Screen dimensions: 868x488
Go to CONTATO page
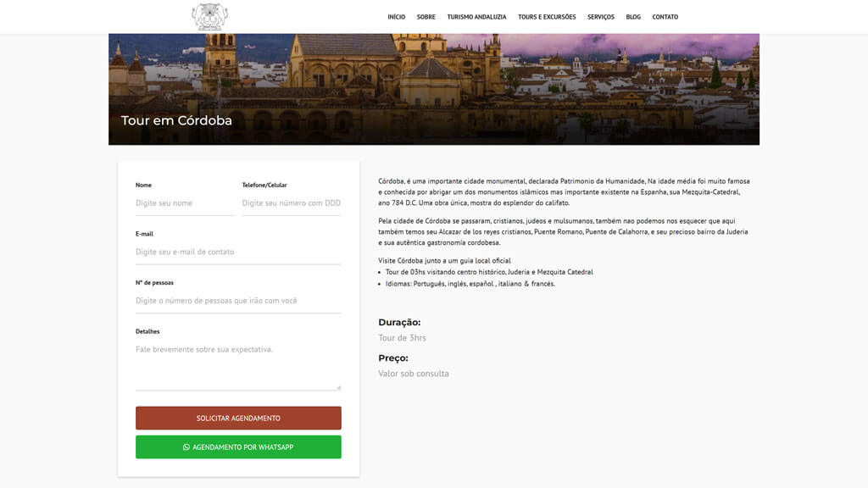[665, 17]
